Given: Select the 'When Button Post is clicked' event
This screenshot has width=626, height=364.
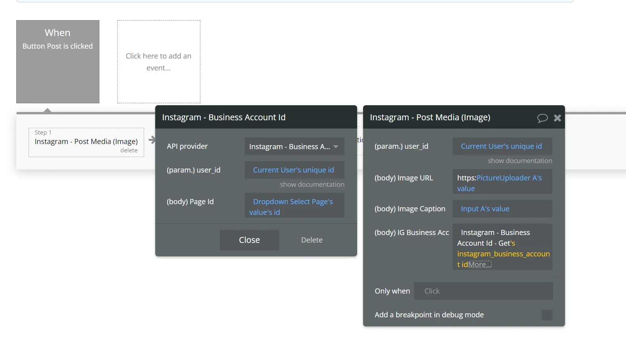Looking at the screenshot, I should point(58,62).
